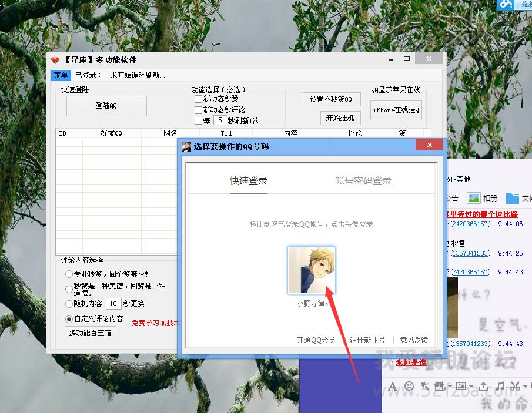Click the 评论 column header

(x=355, y=133)
